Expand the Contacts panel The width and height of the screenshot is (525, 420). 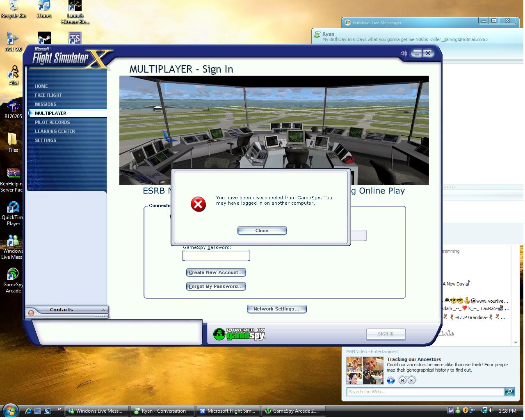tap(104, 310)
